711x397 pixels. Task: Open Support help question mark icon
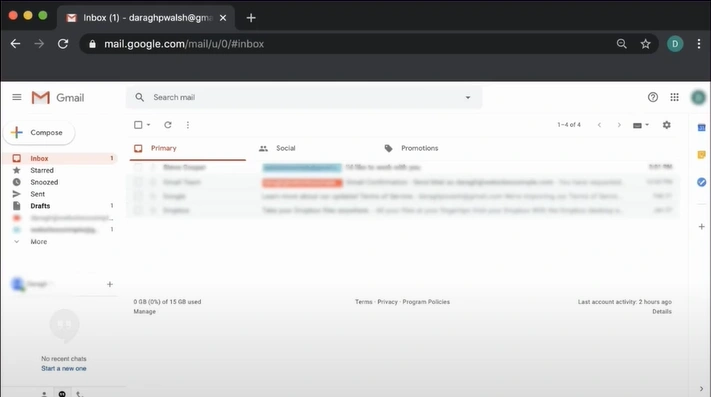(653, 97)
